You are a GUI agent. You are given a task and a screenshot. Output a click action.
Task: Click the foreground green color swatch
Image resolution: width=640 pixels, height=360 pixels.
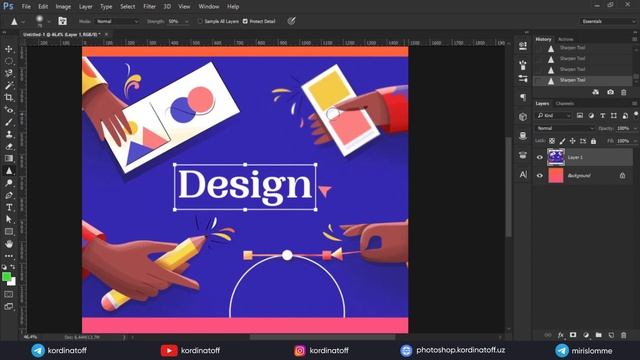coord(6,277)
